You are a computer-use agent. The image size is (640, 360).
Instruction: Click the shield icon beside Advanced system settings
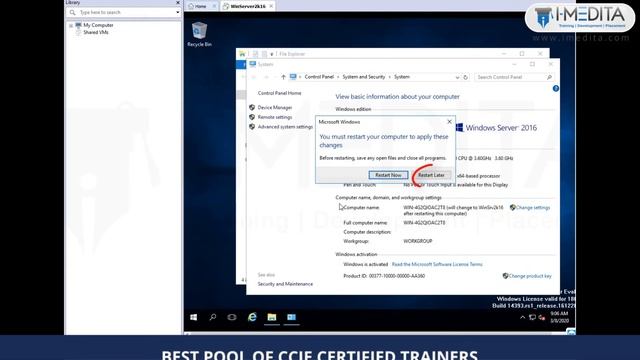(x=252, y=127)
